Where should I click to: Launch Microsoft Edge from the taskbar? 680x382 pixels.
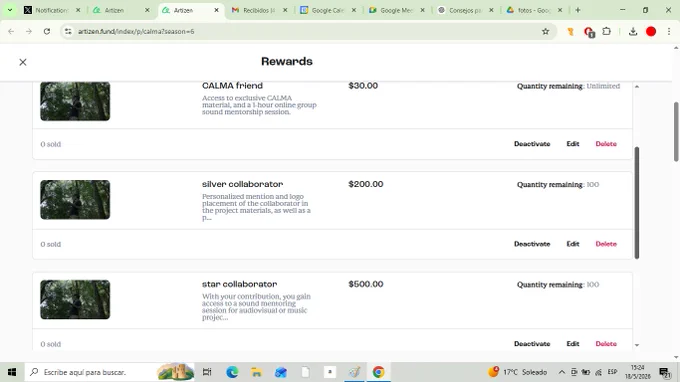[x=232, y=372]
